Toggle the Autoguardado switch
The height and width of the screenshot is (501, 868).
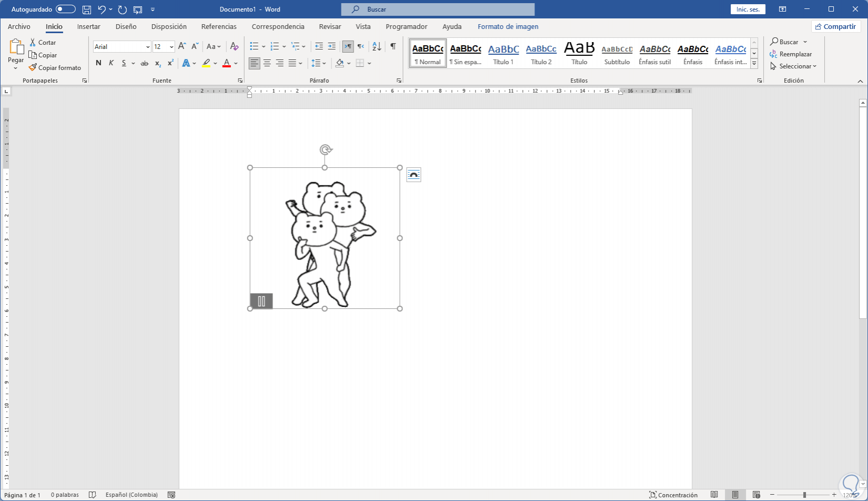(x=65, y=9)
